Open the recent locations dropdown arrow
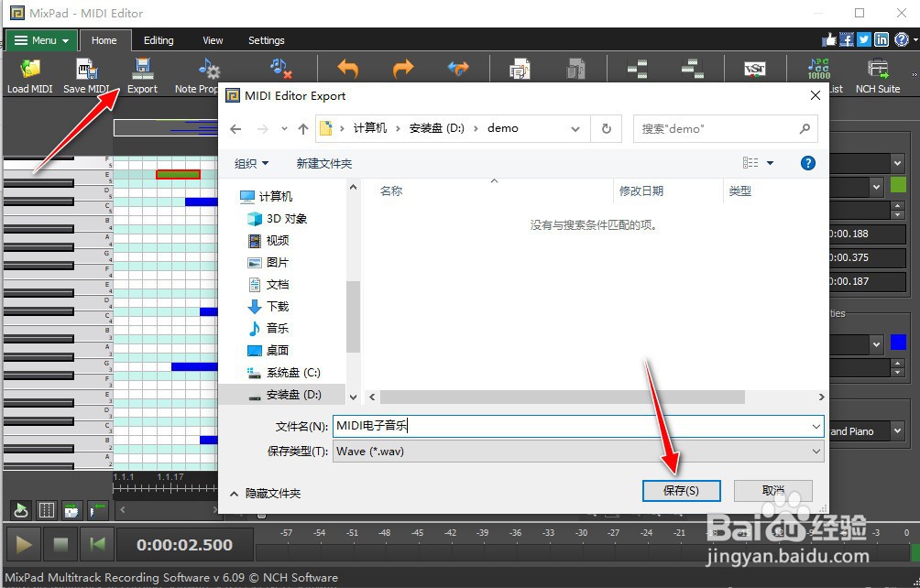920x588 pixels. click(284, 129)
